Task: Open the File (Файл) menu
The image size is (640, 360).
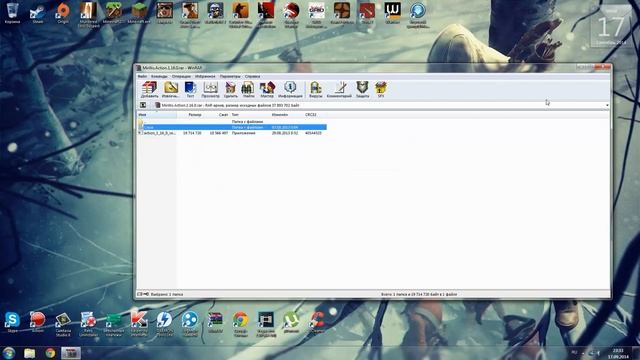Action: [142, 76]
